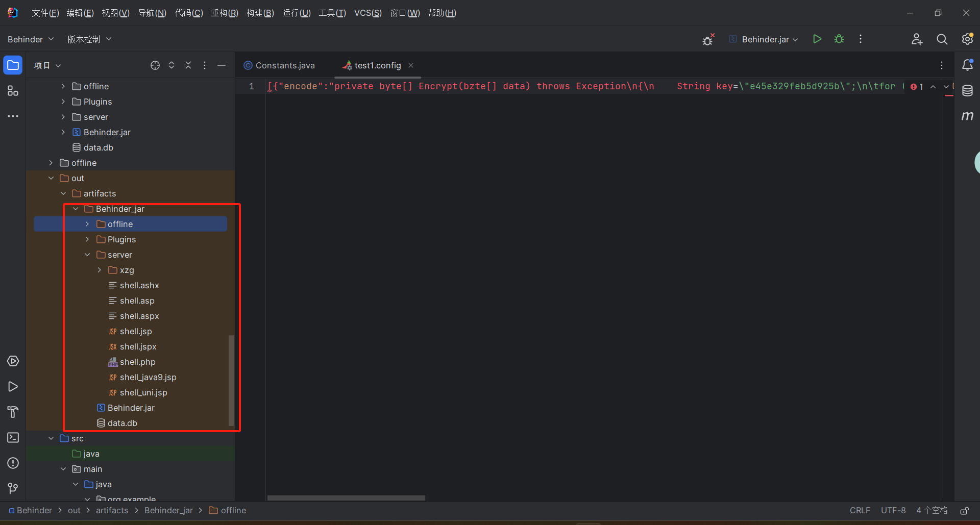Toggle read-only lock in status bar
The width and height of the screenshot is (980, 525).
pyautogui.click(x=964, y=511)
